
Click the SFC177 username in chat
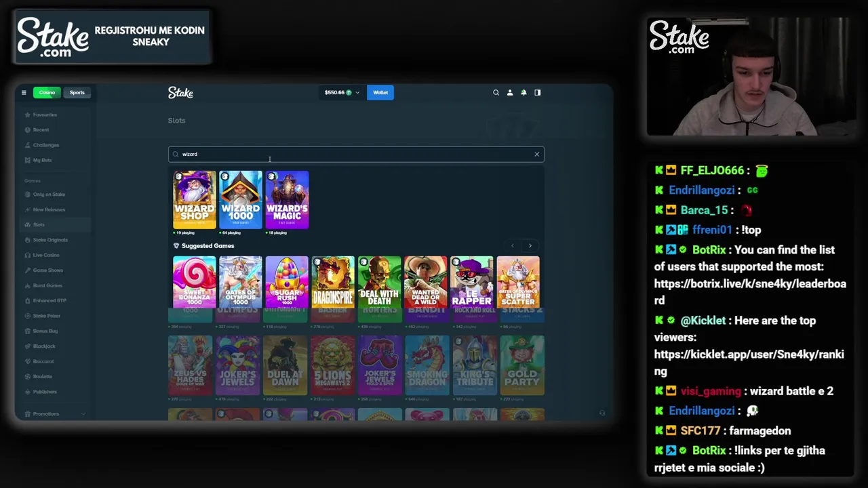pyautogui.click(x=702, y=431)
